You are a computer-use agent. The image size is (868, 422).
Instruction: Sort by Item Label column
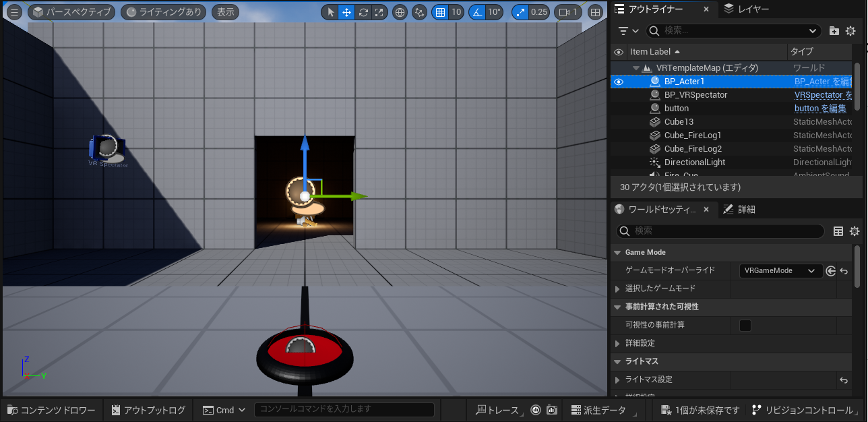click(706, 51)
